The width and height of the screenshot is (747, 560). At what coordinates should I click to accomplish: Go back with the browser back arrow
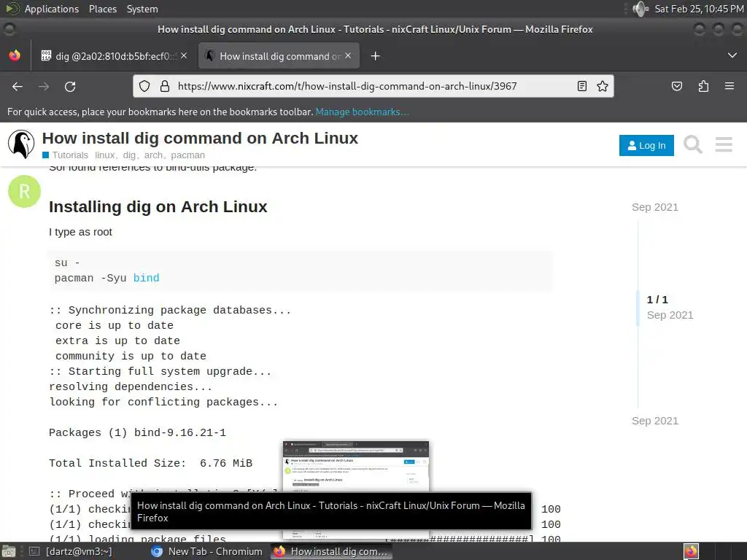(18, 87)
